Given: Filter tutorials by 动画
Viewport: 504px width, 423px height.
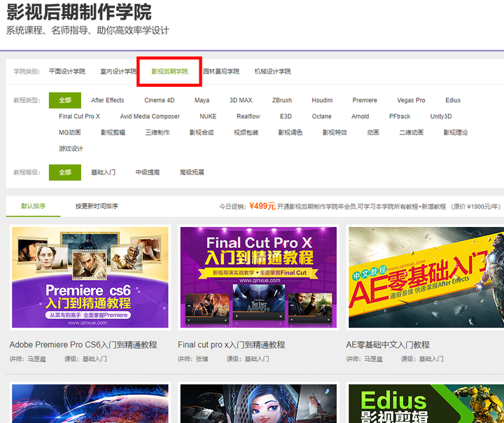Looking at the screenshot, I should pos(373,132).
